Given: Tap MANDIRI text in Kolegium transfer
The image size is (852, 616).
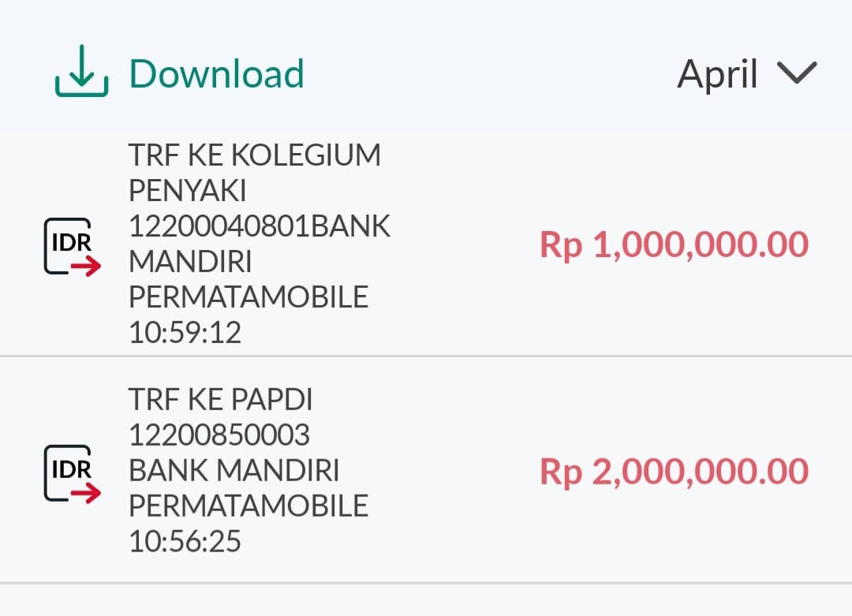Looking at the screenshot, I should tap(190, 262).
